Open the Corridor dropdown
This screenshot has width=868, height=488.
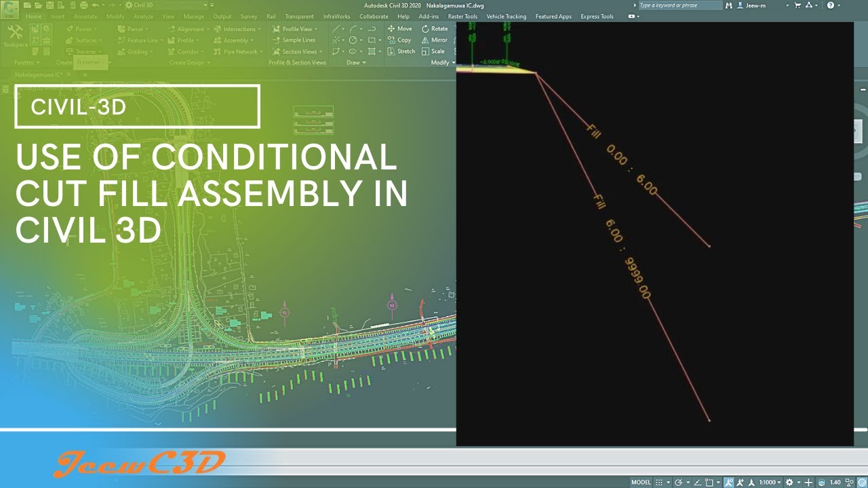coord(186,52)
